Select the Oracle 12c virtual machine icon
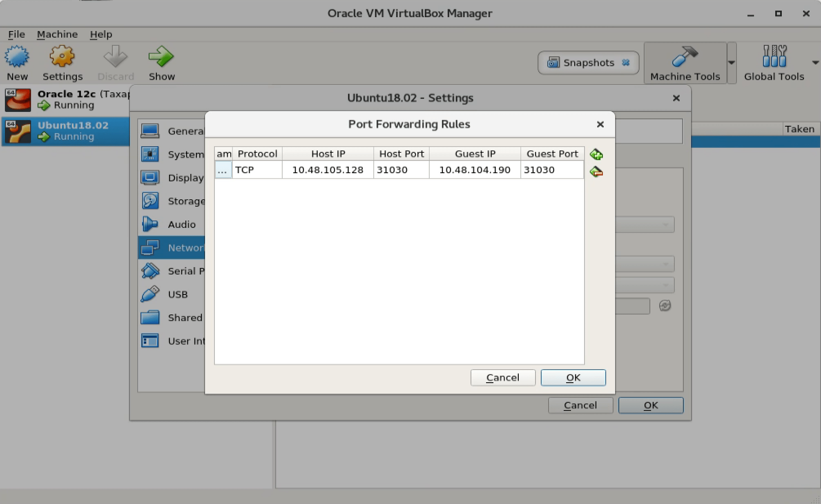 (18, 100)
